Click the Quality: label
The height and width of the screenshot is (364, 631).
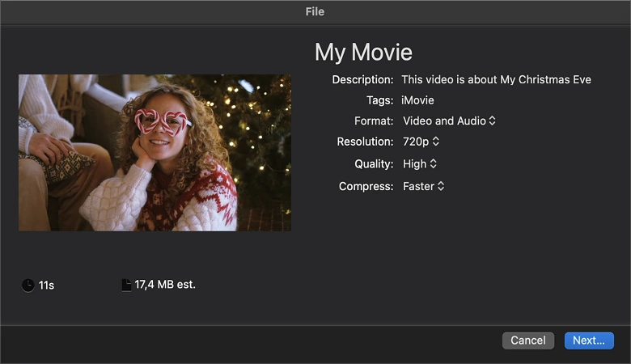point(374,163)
